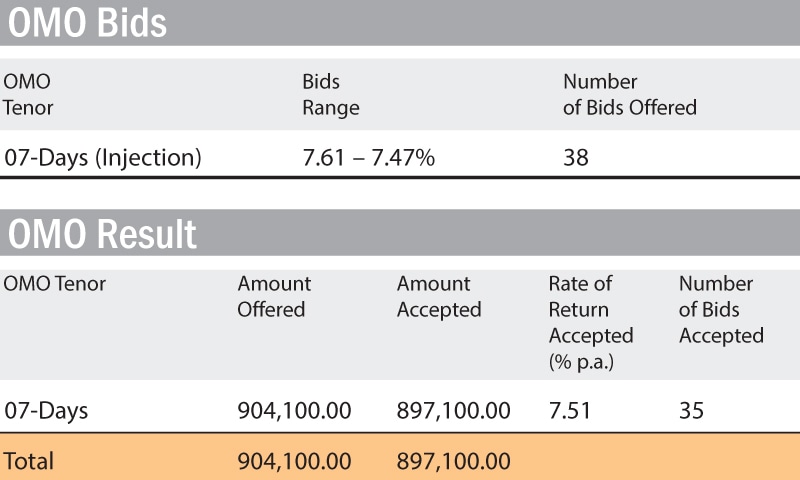
Task: Click the 38 bids offered value
Action: tap(576, 157)
